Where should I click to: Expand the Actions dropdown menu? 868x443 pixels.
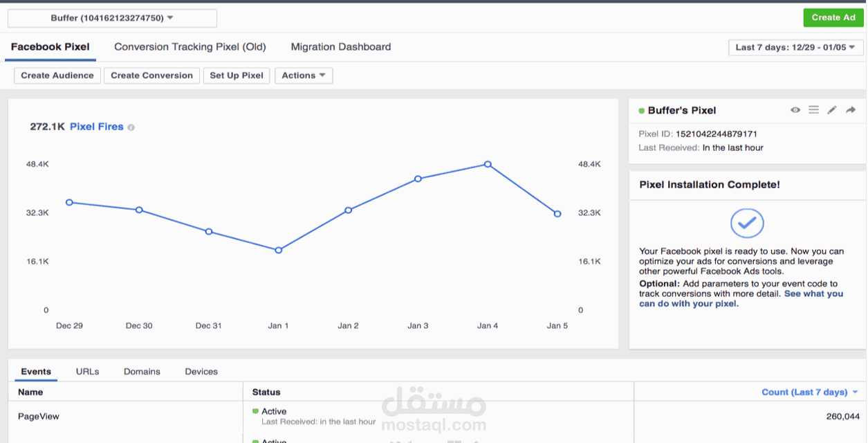click(x=304, y=75)
